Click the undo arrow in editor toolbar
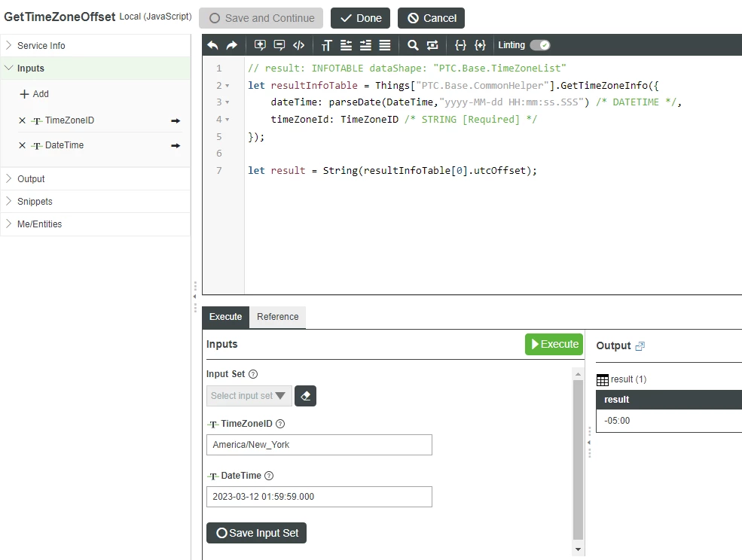The height and width of the screenshot is (560, 742). click(212, 45)
